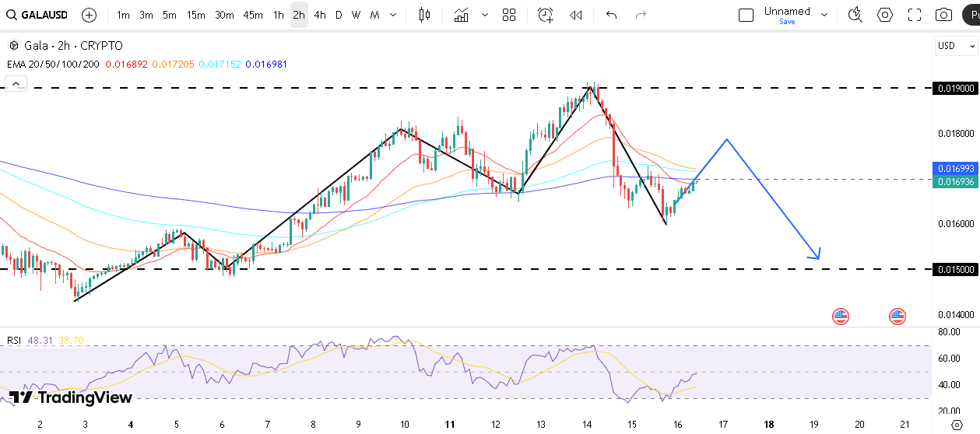Click the orange EMA value 0.017205
This screenshot has width=980, height=434.
coord(174,65)
